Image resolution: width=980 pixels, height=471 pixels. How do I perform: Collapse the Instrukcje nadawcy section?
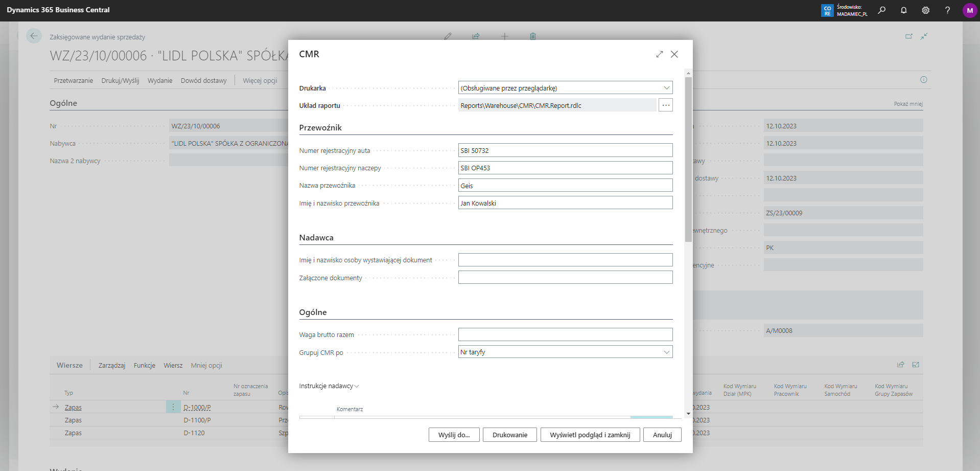click(329, 386)
